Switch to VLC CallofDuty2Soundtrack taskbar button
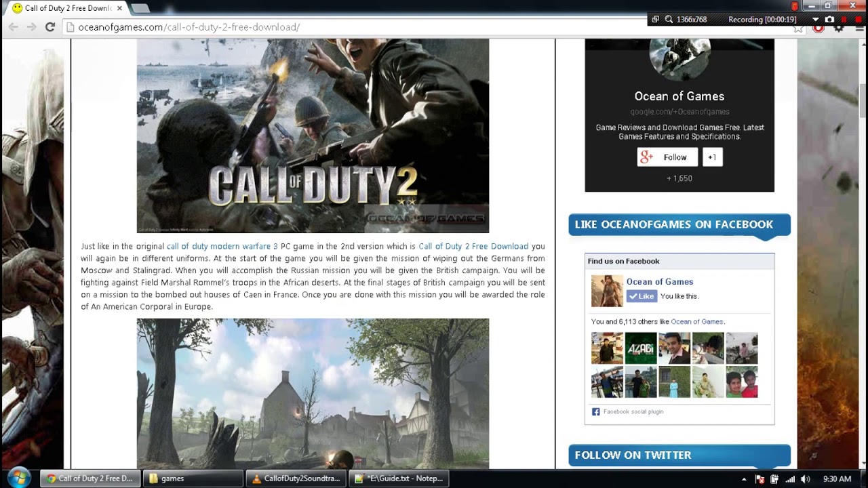This screenshot has height=488, width=868. [x=296, y=479]
